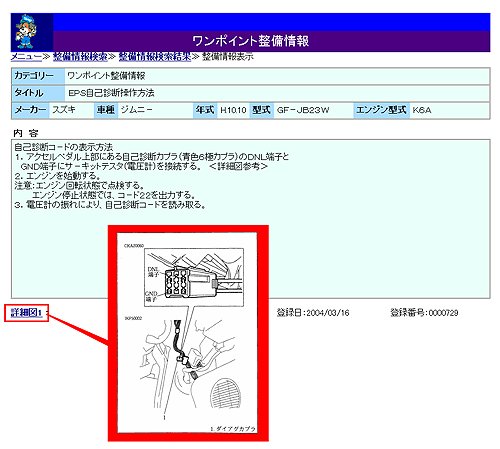Click the メーカー label cell
The height and width of the screenshot is (449, 500).
[x=31, y=110]
